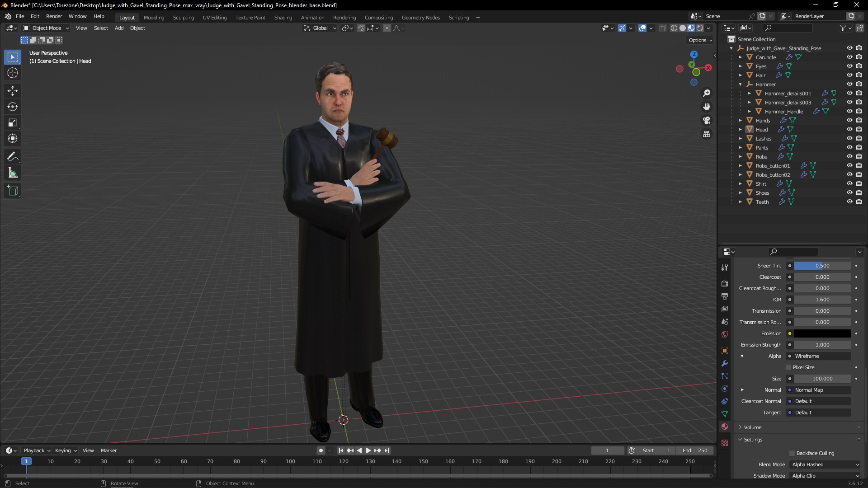Adjust the IOR value field
Screen dimensions: 868x488
pos(822,300)
